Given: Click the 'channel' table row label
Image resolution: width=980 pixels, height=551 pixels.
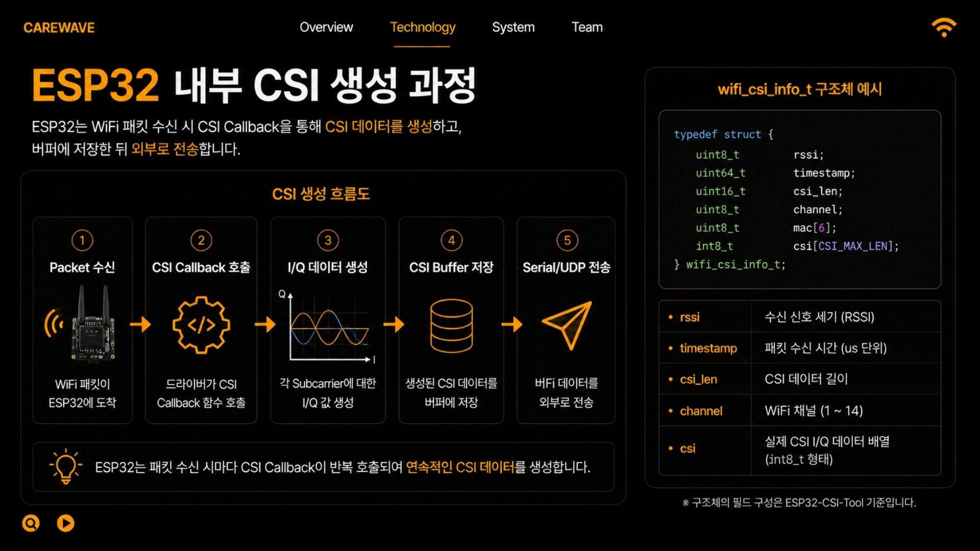Looking at the screenshot, I should (701, 411).
